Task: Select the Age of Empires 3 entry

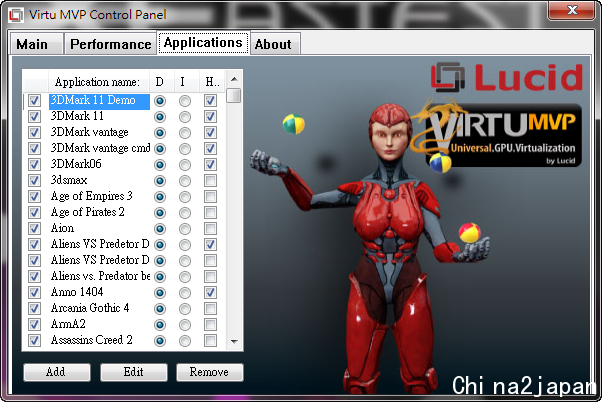Action: coord(92,196)
